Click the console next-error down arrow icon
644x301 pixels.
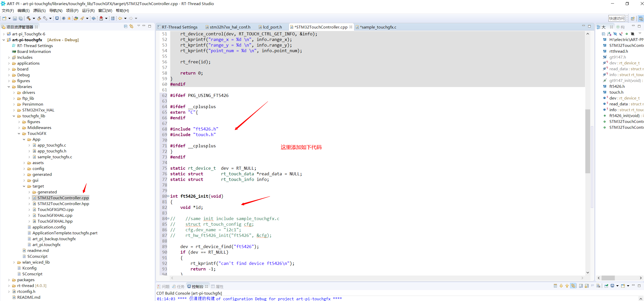[561, 286]
